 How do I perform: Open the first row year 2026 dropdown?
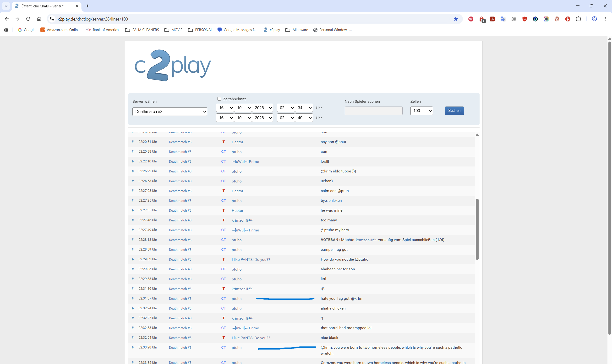[x=262, y=108]
